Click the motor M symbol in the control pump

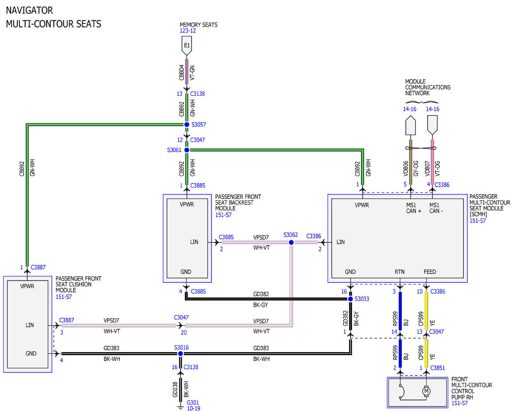click(x=426, y=391)
